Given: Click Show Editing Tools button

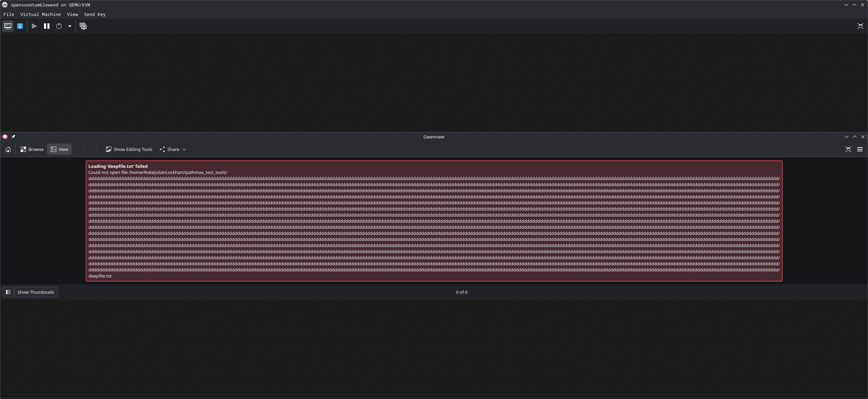Looking at the screenshot, I should [x=129, y=149].
